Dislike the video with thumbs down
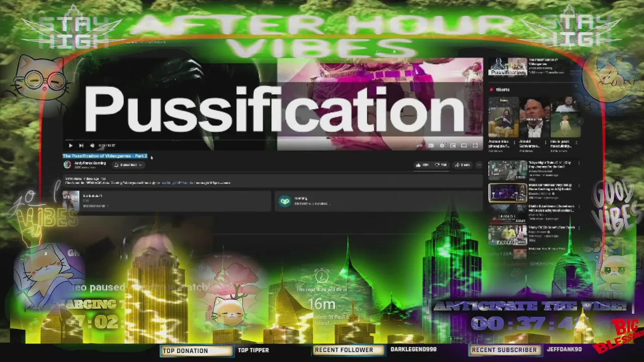 click(x=441, y=165)
